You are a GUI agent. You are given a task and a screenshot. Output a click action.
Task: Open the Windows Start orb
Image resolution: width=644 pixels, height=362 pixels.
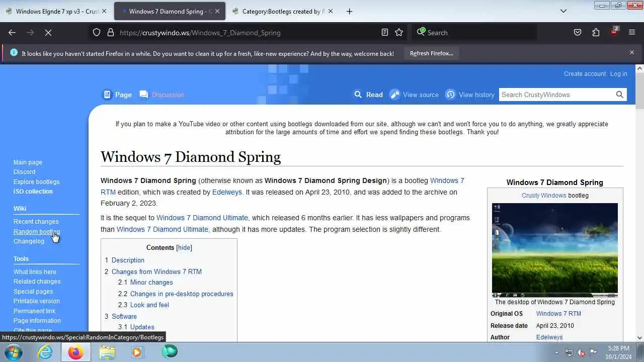point(14,352)
